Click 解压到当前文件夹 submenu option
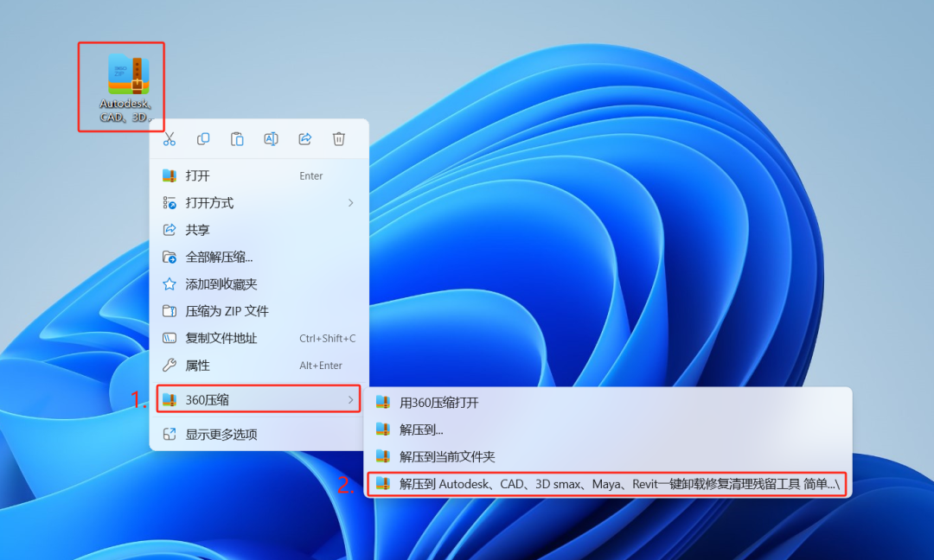The image size is (934, 560). pyautogui.click(x=608, y=457)
